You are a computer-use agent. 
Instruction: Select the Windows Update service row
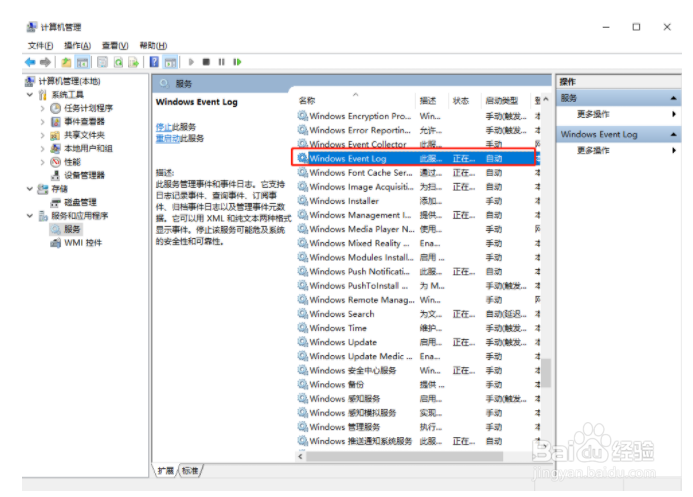click(419, 342)
